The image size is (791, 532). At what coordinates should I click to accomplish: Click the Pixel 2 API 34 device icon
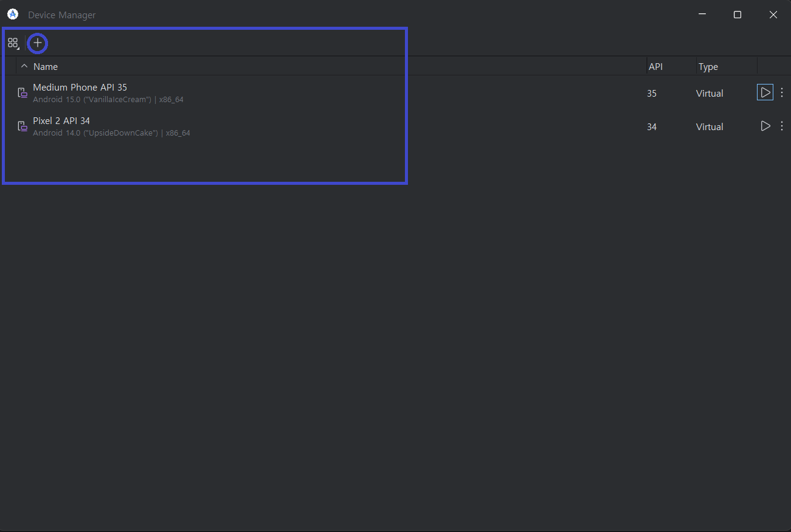(22, 126)
